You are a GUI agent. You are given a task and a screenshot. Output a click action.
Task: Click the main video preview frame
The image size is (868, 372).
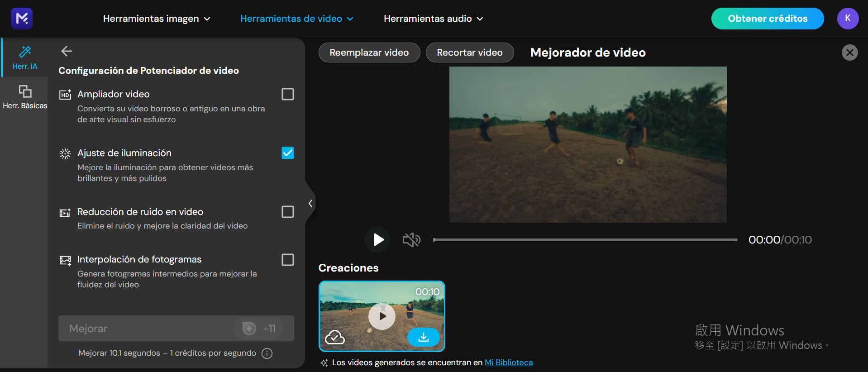pyautogui.click(x=588, y=144)
